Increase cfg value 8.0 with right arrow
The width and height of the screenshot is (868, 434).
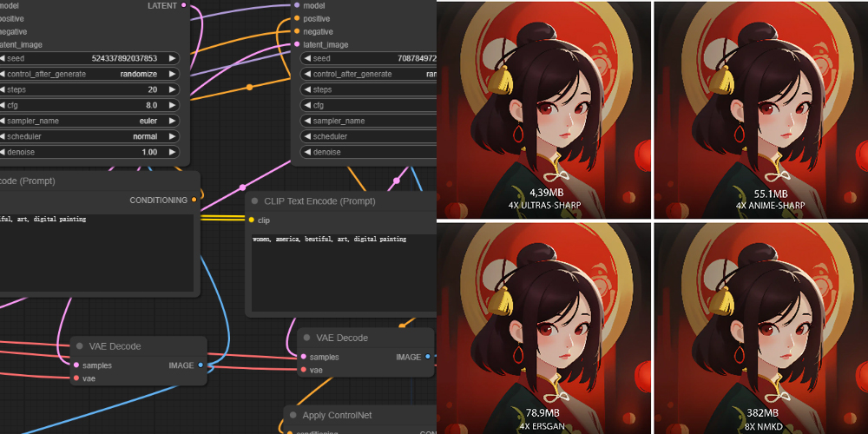[172, 105]
